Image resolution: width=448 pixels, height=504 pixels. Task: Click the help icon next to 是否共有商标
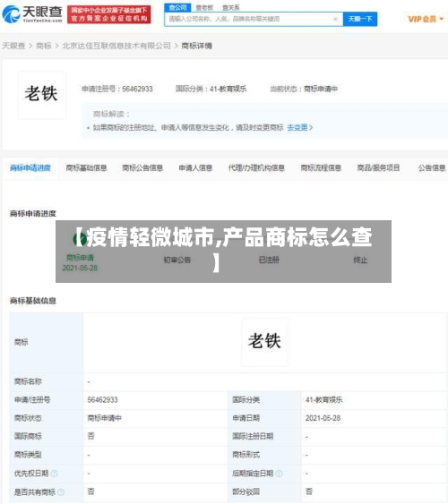tap(61, 491)
